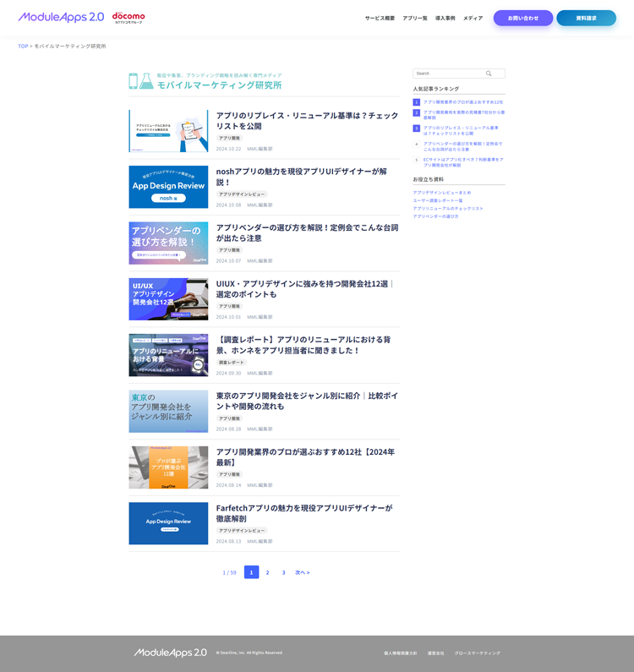Open 運営会社 footer link

pos(435,653)
